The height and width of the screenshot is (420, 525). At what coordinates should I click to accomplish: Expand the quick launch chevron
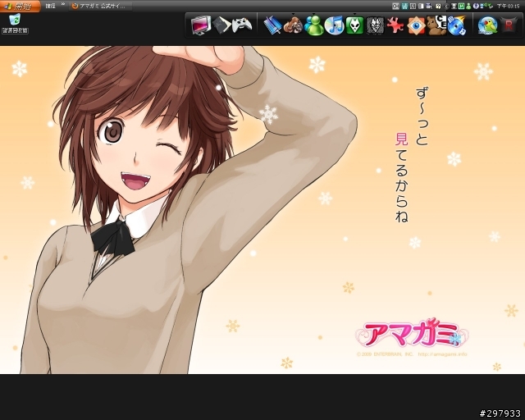pyautogui.click(x=63, y=5)
